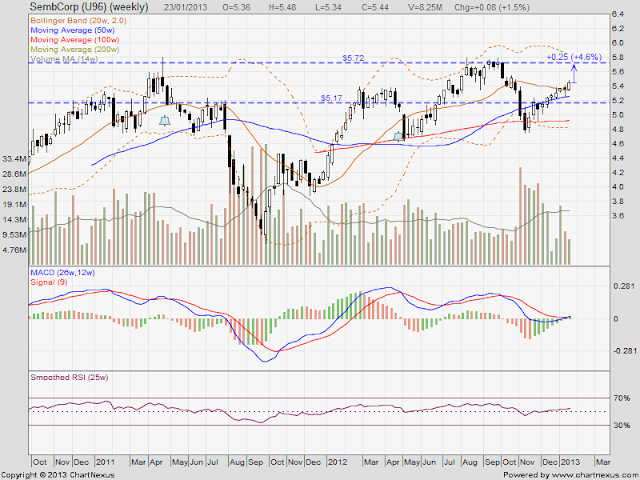Click the 70% RSI level label
Image resolution: width=640 pixels, height=480 pixels.
click(621, 398)
